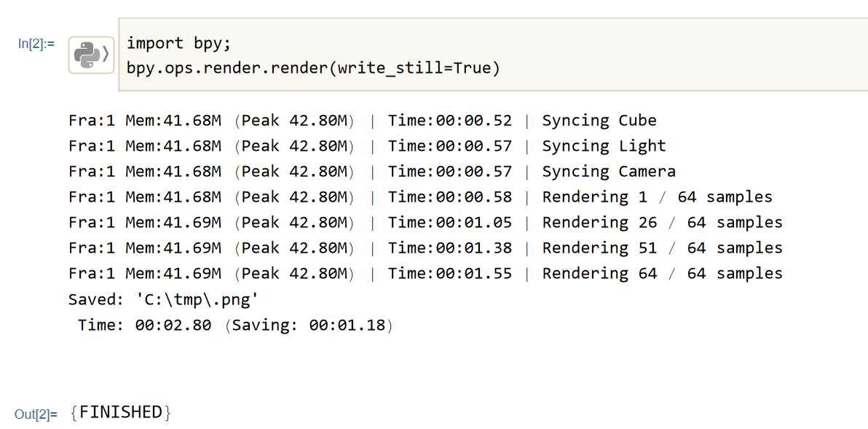This screenshot has height=429, width=868.
Task: Open the language chevron beside the Python logo
Action: tap(106, 54)
